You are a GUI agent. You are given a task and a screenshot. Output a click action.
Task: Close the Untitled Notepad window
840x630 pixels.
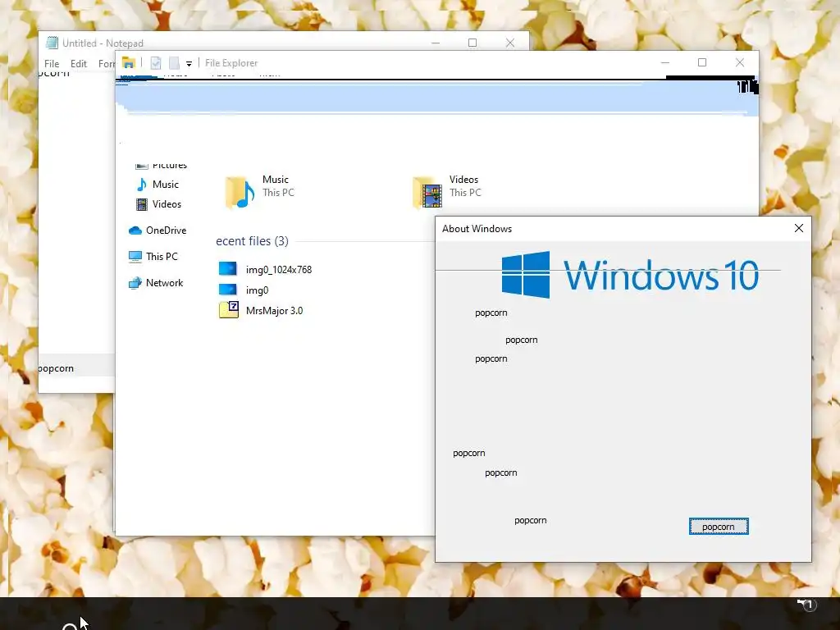pyautogui.click(x=510, y=43)
